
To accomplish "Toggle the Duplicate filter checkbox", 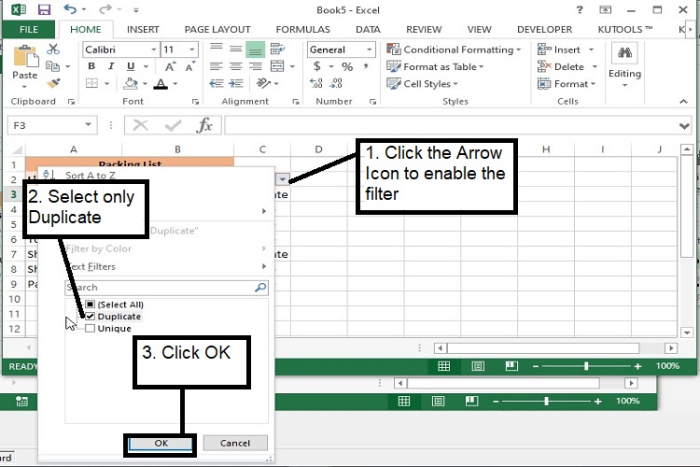I will 90,317.
